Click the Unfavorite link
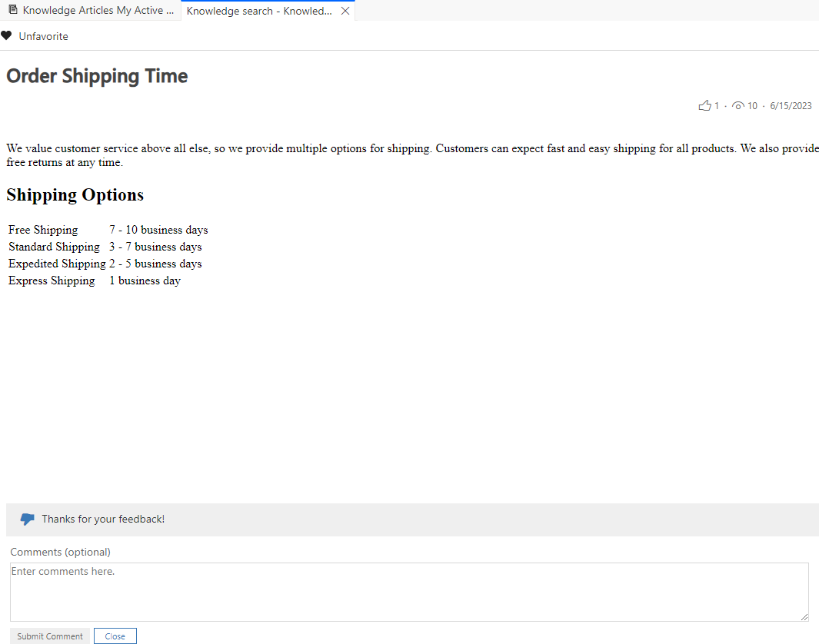Screen dimensions: 819x644 point(43,36)
